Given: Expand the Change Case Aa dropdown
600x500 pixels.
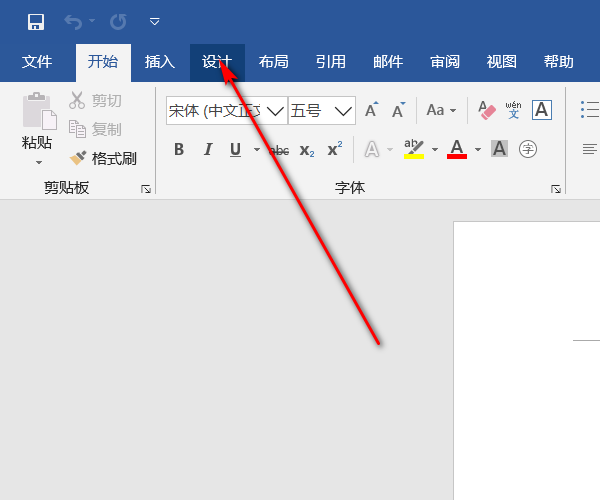Looking at the screenshot, I should [441, 110].
